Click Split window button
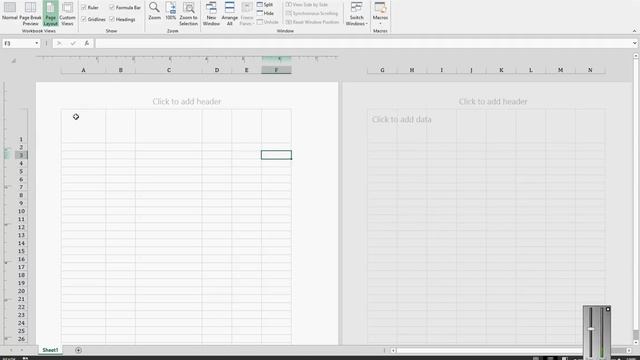Viewport: 640px width, 360px height. click(265, 4)
